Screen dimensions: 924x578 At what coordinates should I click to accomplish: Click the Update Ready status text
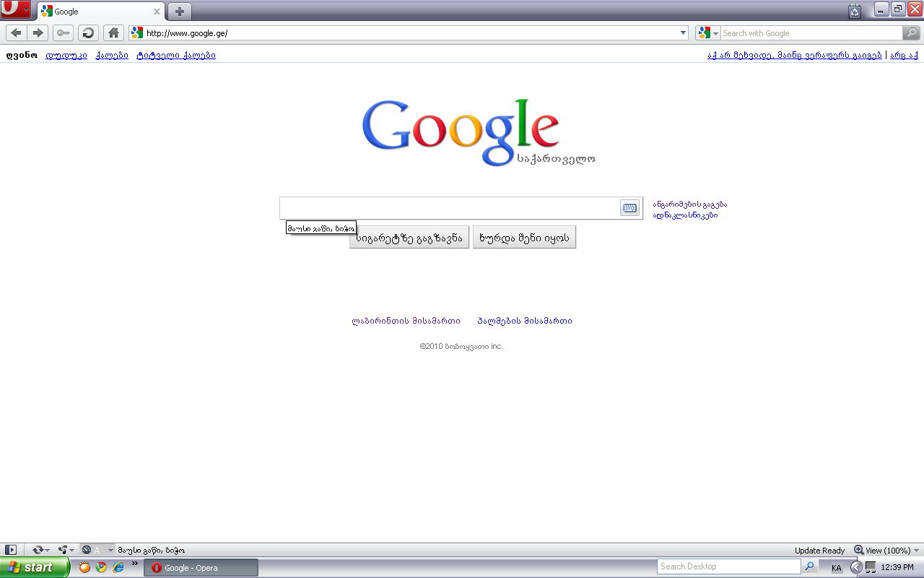820,551
